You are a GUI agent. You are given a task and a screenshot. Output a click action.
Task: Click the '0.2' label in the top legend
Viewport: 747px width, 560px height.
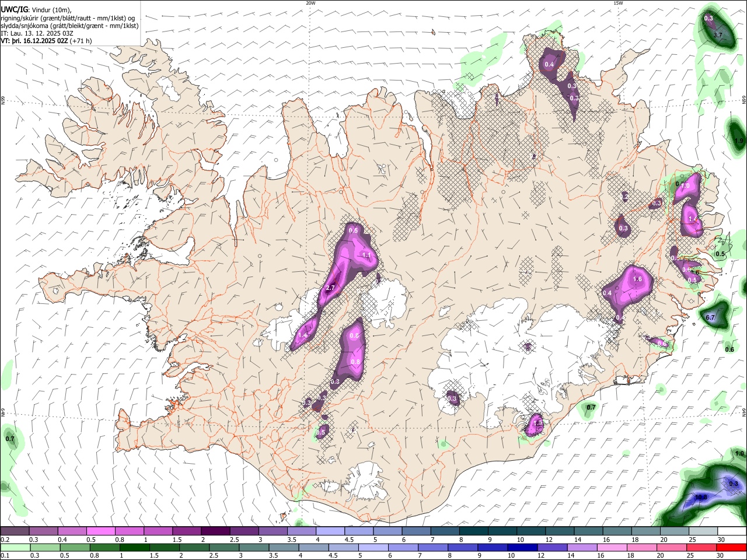5,540
